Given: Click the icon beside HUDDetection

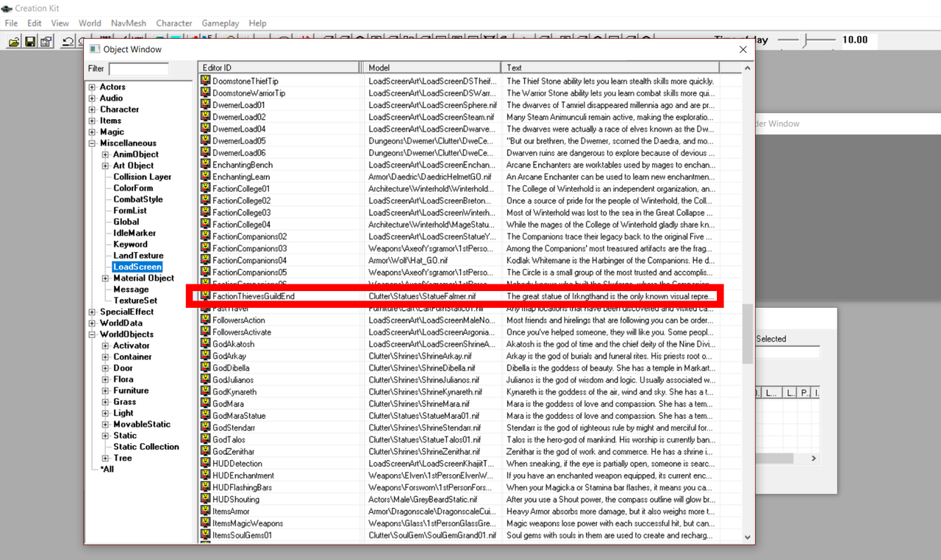Looking at the screenshot, I should [x=206, y=464].
